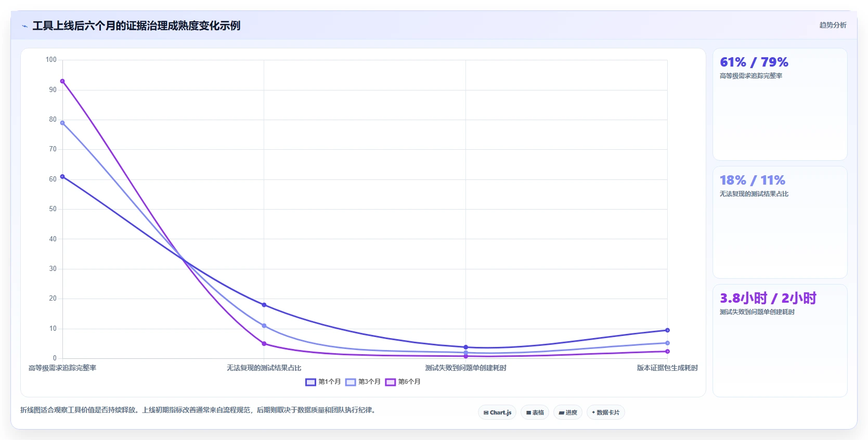Select the 表格 chip
The width and height of the screenshot is (868, 440).
tap(535, 412)
